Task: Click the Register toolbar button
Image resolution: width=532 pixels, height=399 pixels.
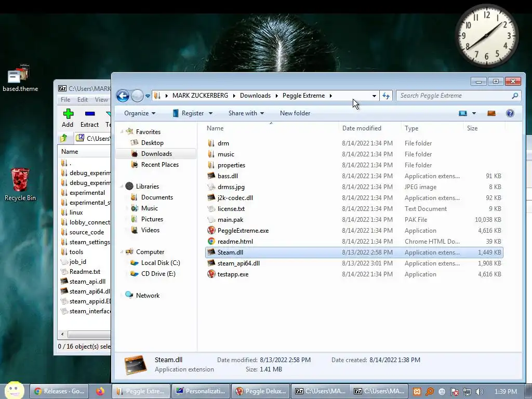Action: coord(188,113)
